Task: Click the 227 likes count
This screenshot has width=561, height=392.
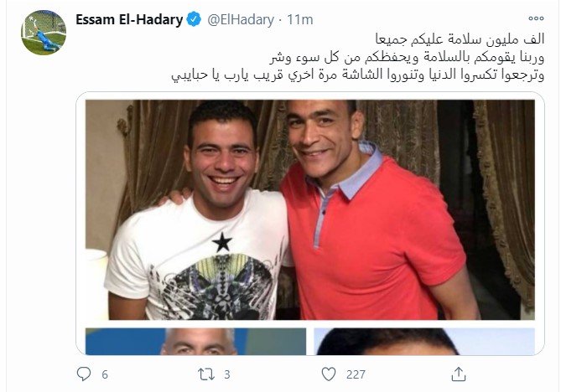Action: (x=356, y=374)
